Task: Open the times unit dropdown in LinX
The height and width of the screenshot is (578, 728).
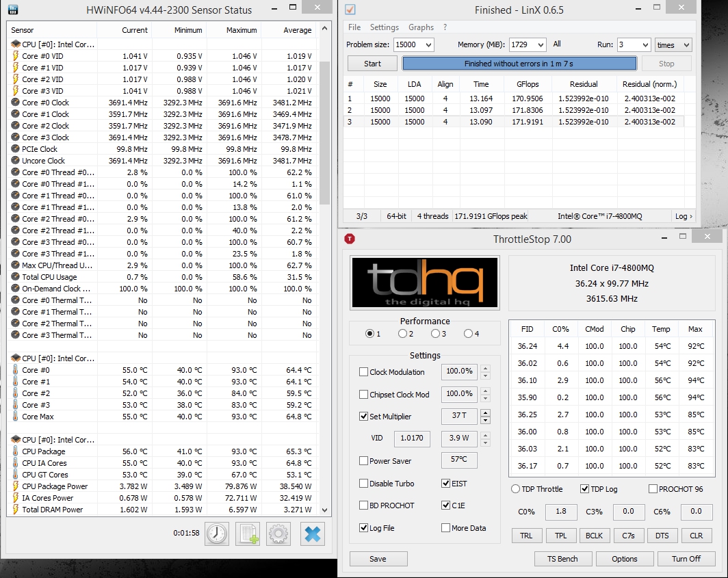Action: coord(673,44)
